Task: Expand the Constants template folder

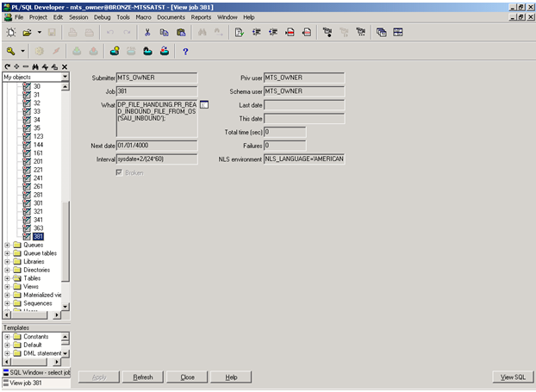Action: tap(7, 337)
